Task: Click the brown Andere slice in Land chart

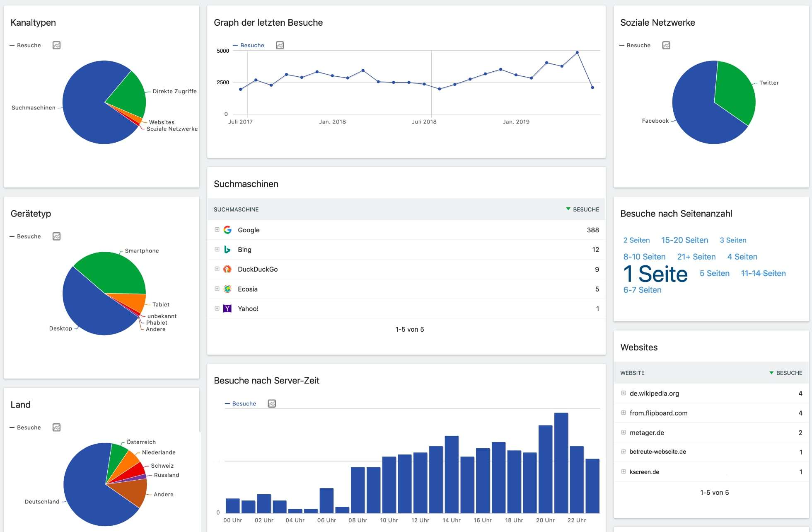Action: (133, 491)
